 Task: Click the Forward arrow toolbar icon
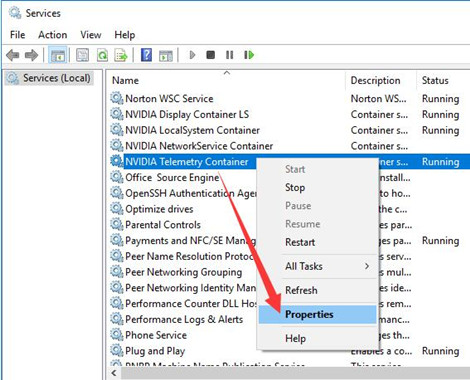click(32, 55)
